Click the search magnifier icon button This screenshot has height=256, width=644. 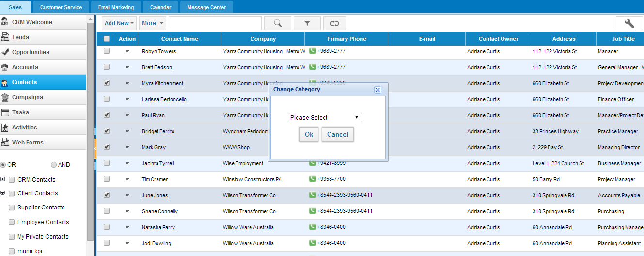tap(278, 23)
